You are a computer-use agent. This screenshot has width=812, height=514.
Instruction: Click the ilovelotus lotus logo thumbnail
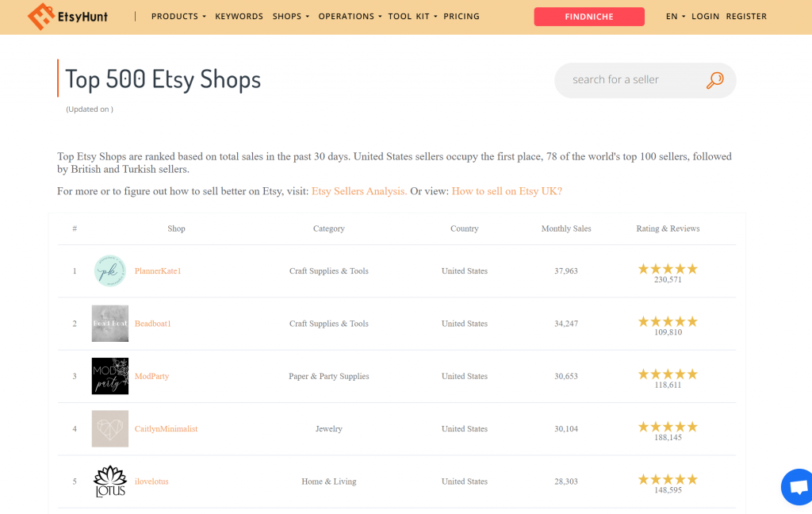tap(109, 481)
